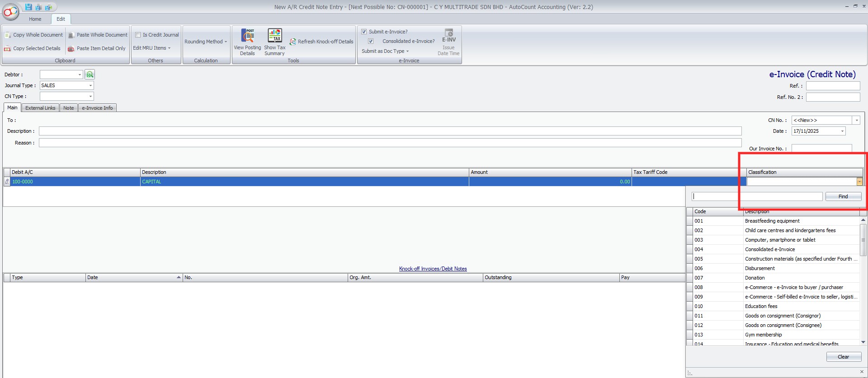Expand the Submit as Doc Type dropdown
Viewport: 868px width, 378px height.
385,51
